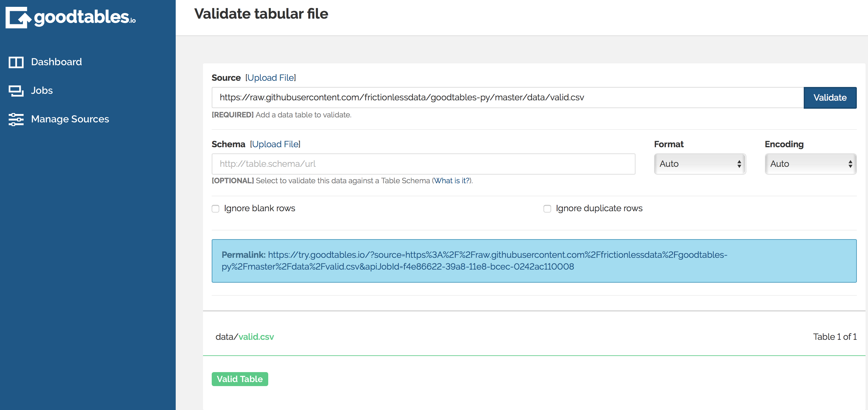Screen dimensions: 868x410
Task: Click the Schema URL input field
Action: point(423,163)
